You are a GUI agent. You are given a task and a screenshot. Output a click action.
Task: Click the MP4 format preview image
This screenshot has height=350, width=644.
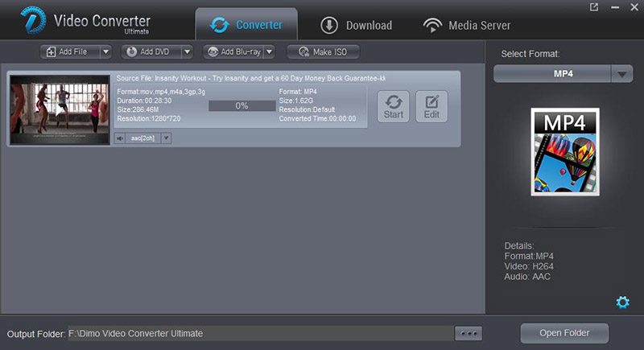tap(565, 152)
